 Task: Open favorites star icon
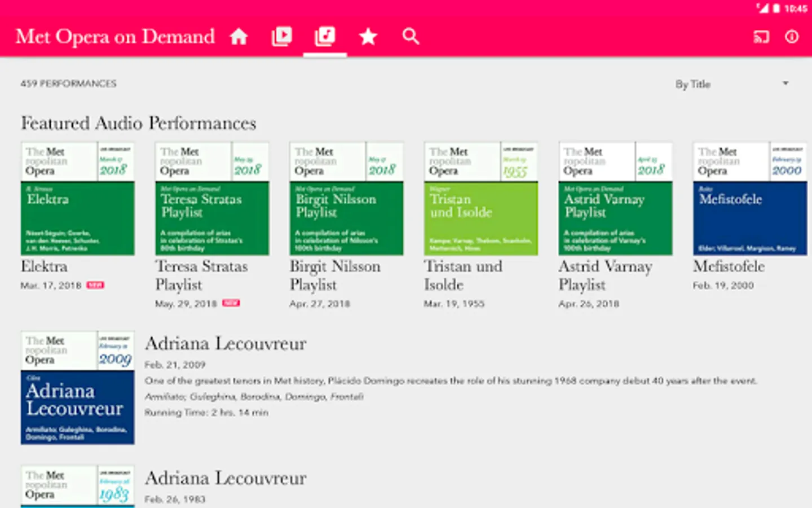pos(368,37)
